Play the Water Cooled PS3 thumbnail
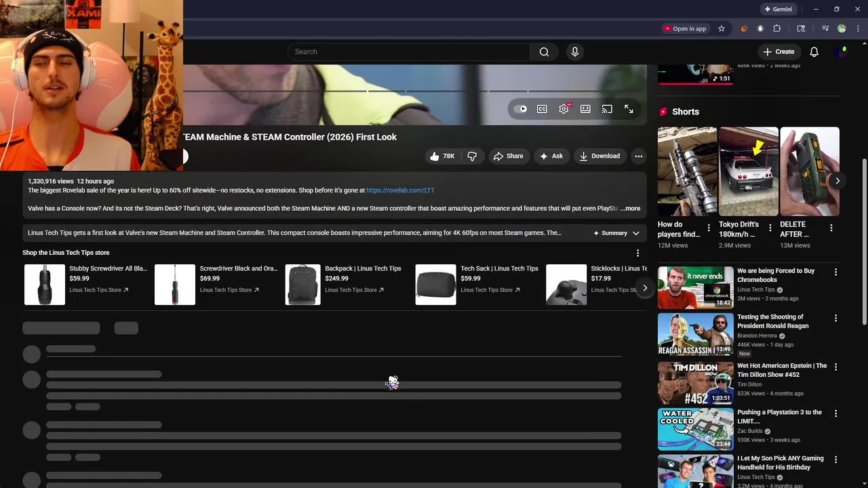The height and width of the screenshot is (488, 868). point(696,429)
